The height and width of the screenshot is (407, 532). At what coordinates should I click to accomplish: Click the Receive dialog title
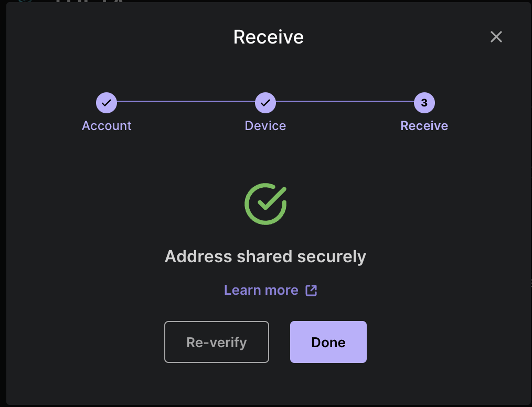click(x=268, y=37)
